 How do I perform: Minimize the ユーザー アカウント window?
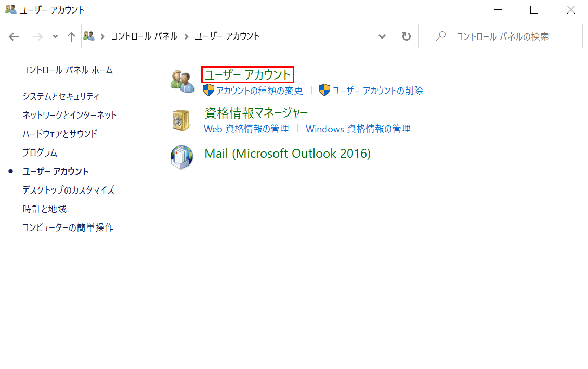(x=499, y=10)
